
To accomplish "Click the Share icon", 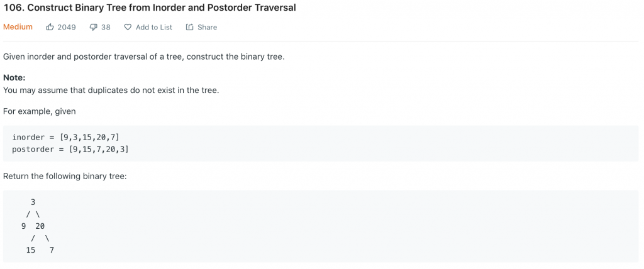I will coord(189,27).
